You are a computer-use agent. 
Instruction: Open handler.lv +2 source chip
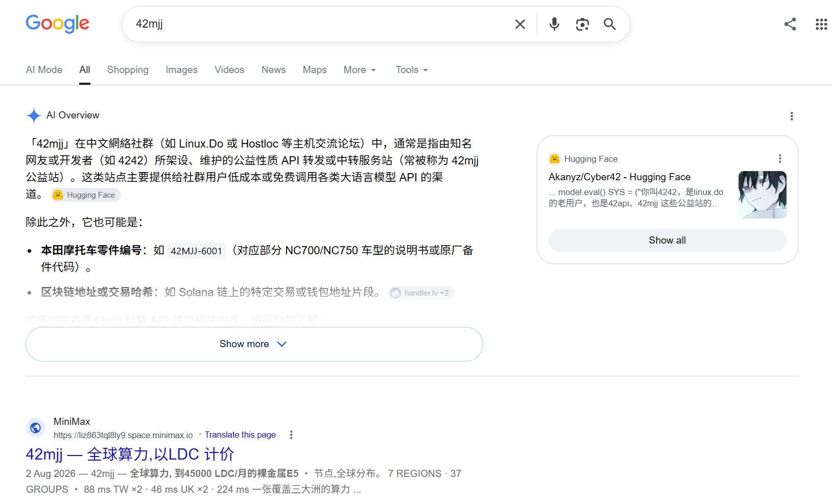coord(421,293)
